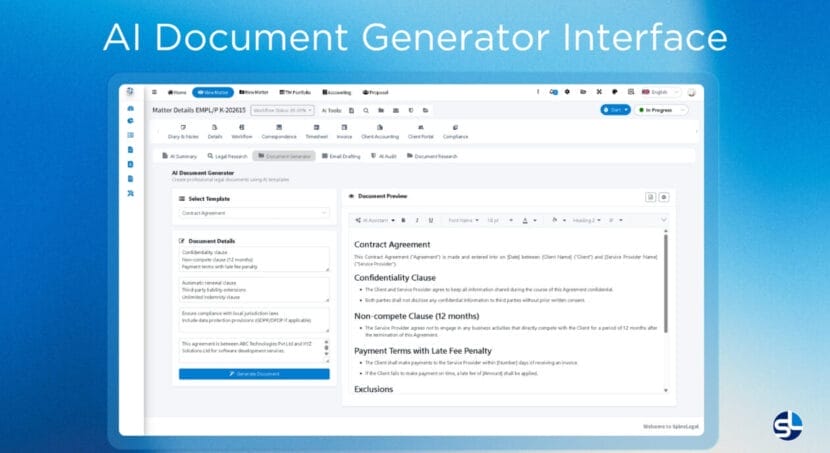Screen dimensions: 830x453
Task: Open the Heading 2 style dropdown
Action: (x=587, y=220)
